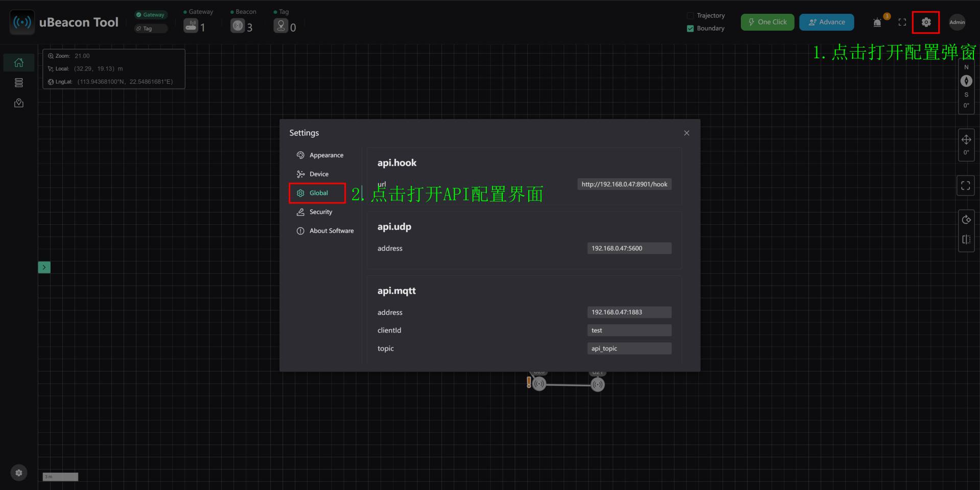Open the notifications bell icon
980x490 pixels.
(x=877, y=22)
